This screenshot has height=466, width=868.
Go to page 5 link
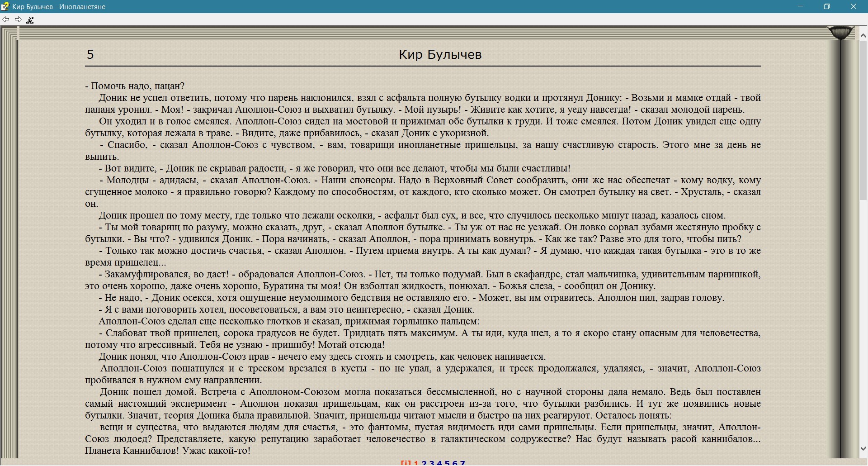click(x=447, y=463)
